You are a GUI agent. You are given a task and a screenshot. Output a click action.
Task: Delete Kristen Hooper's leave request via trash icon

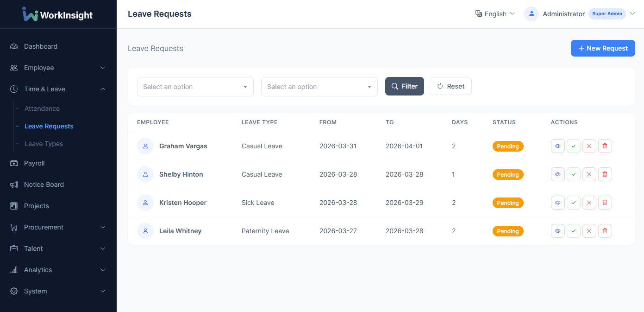(605, 203)
